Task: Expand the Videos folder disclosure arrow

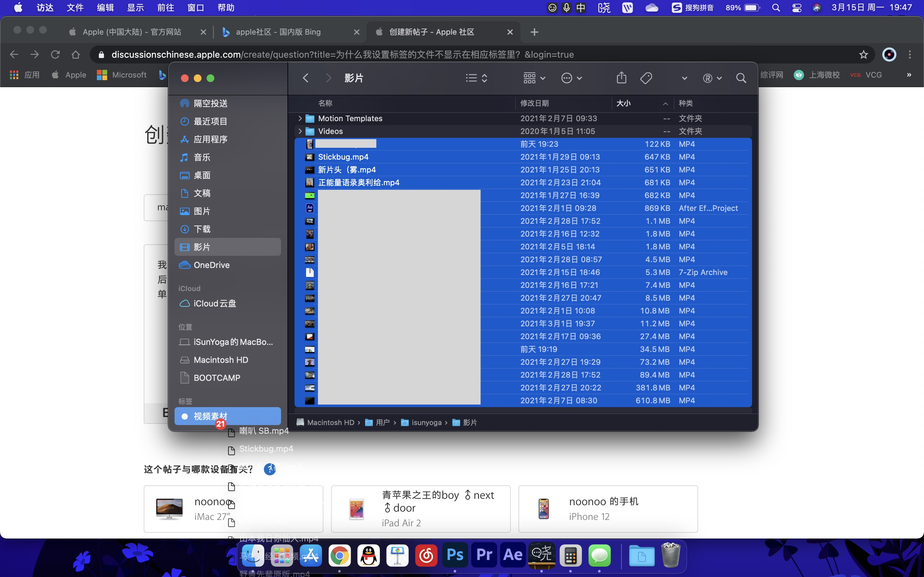Action: point(300,131)
